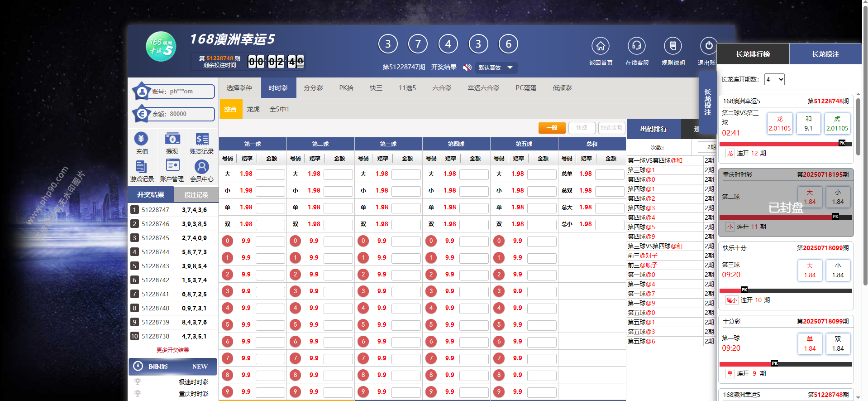
Task: Click the 龙 2.01105 odds button
Action: (x=779, y=123)
